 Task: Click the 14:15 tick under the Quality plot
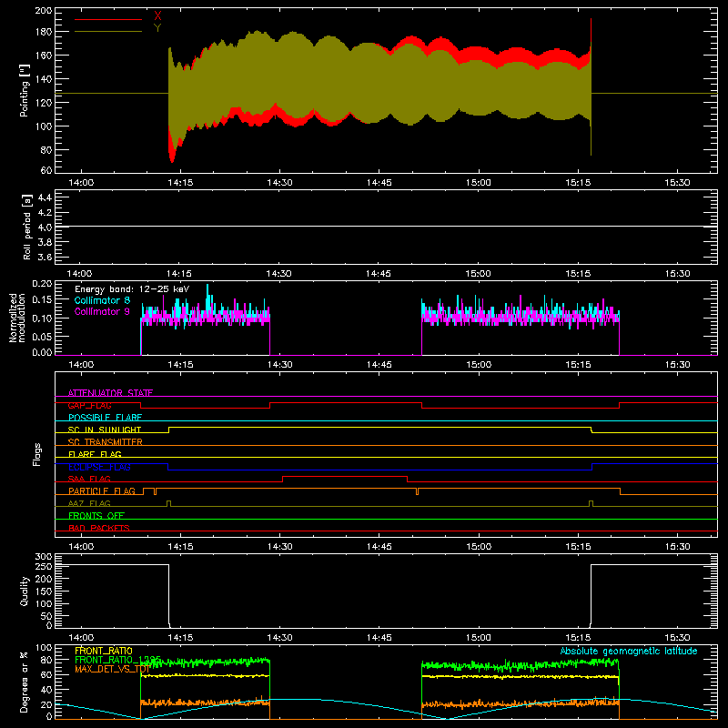pos(180,638)
